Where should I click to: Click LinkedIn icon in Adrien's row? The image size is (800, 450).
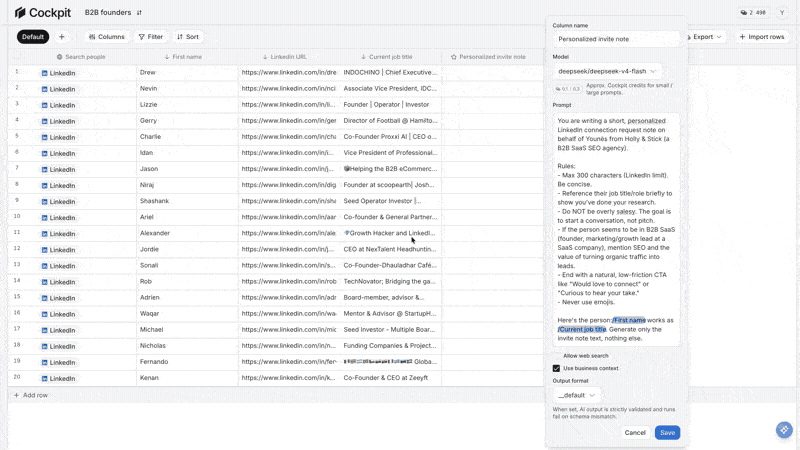point(44,298)
